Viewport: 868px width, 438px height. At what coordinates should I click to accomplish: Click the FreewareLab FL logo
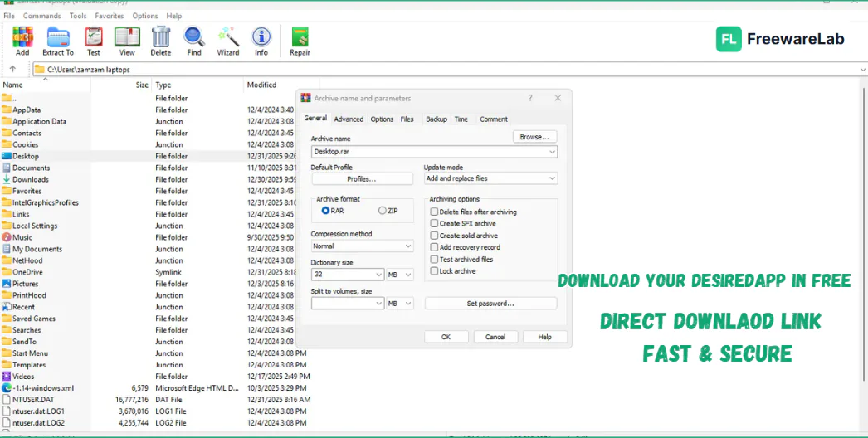point(729,39)
